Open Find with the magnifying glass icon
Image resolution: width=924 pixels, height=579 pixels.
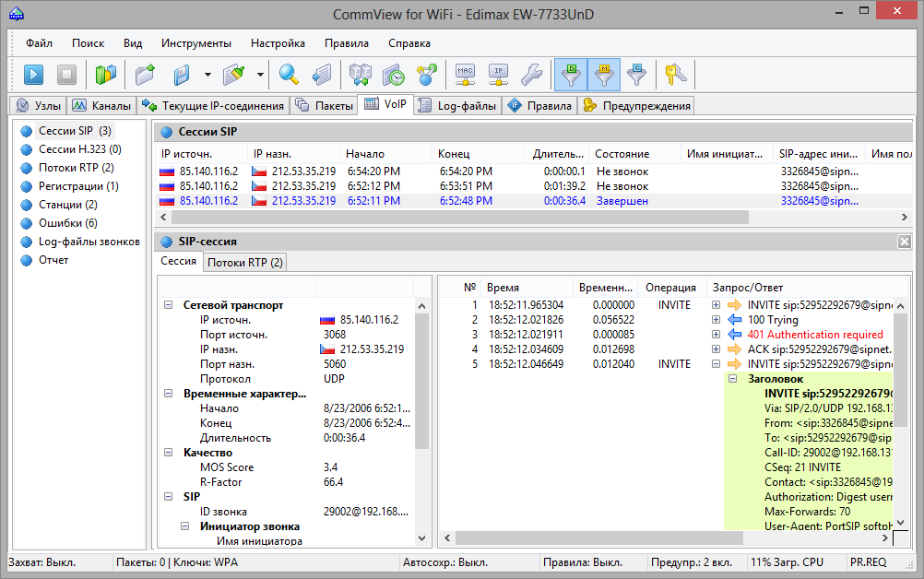(288, 75)
